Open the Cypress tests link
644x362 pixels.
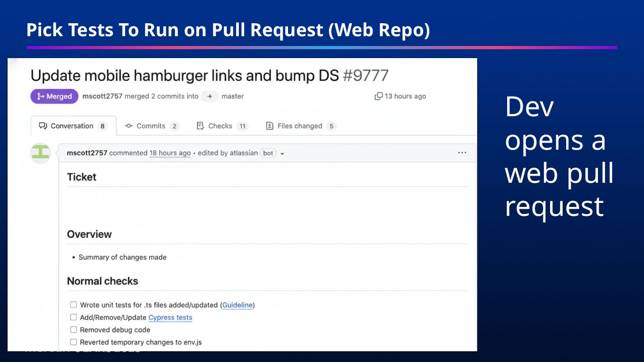170,317
